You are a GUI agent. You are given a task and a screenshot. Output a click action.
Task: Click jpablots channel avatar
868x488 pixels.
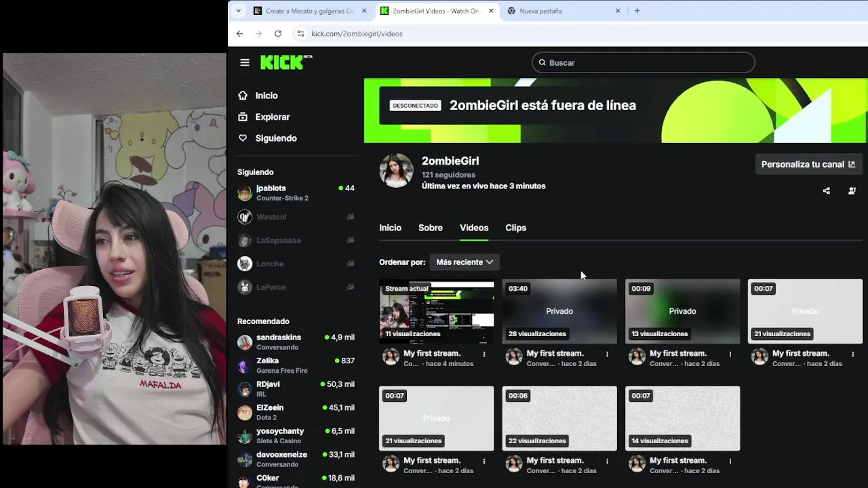(245, 193)
